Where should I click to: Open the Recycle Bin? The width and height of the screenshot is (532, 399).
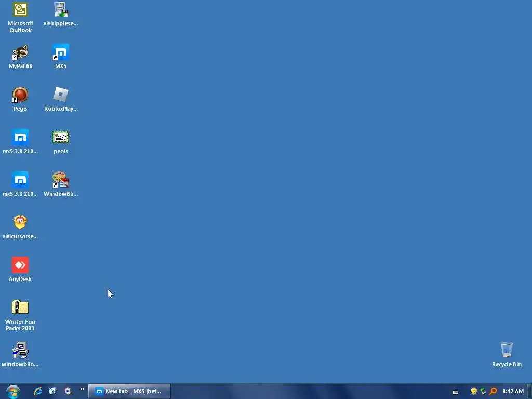[x=507, y=355]
